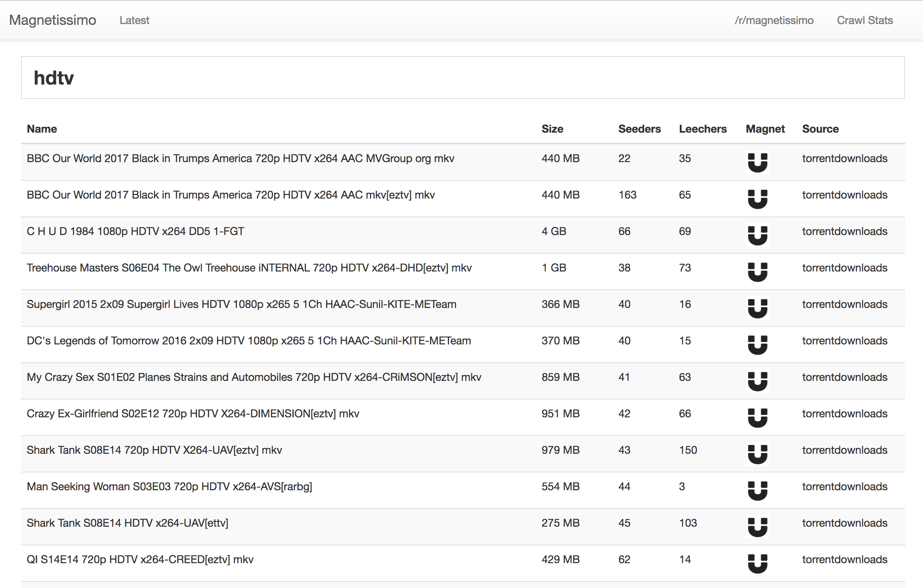Click torrentdownloads source in C H U D row

pos(845,231)
